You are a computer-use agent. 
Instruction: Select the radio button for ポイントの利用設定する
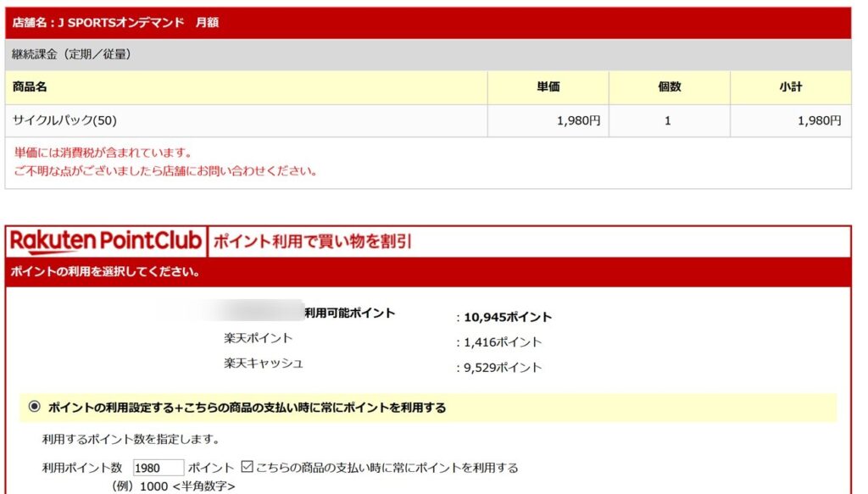point(34,407)
